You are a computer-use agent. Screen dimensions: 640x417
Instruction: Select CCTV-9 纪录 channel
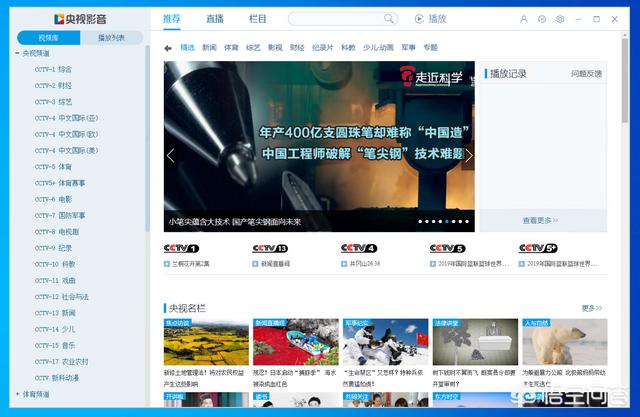[x=53, y=248]
